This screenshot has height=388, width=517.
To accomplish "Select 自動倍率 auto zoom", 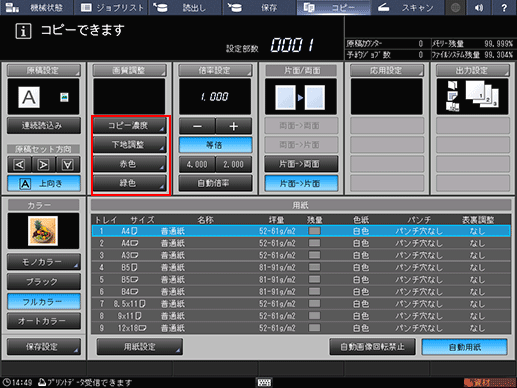I will pyautogui.click(x=215, y=183).
